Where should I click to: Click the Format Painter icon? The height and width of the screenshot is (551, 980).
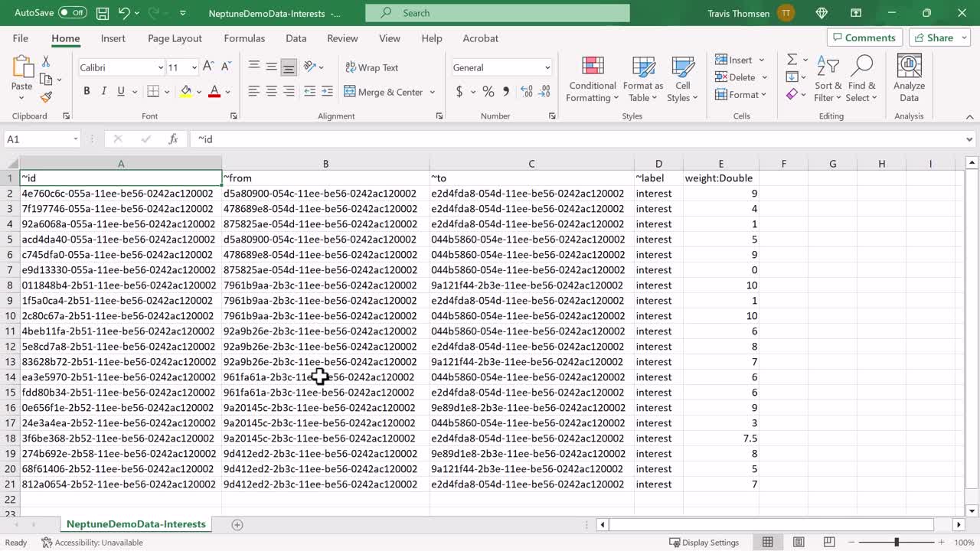[46, 97]
